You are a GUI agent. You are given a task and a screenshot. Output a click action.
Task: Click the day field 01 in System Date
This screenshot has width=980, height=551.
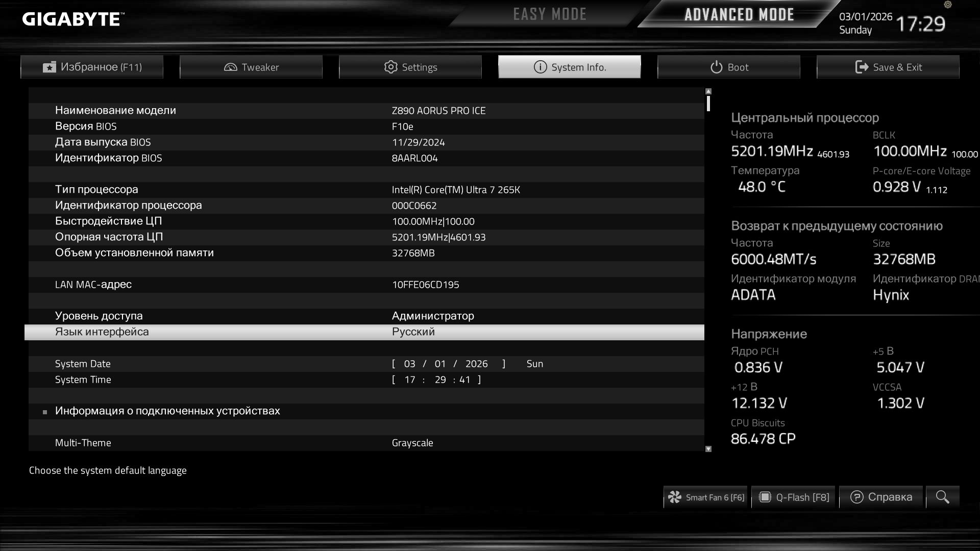click(440, 364)
